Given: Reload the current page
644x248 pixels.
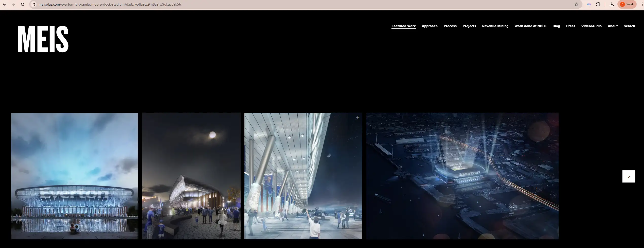Looking at the screenshot, I should tap(23, 4).
